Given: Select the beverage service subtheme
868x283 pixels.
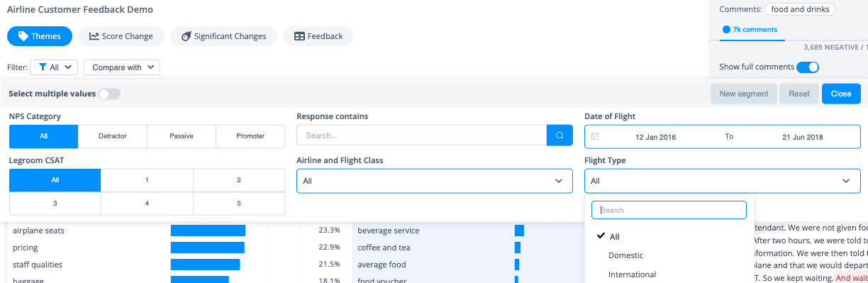Looking at the screenshot, I should coord(388,231).
